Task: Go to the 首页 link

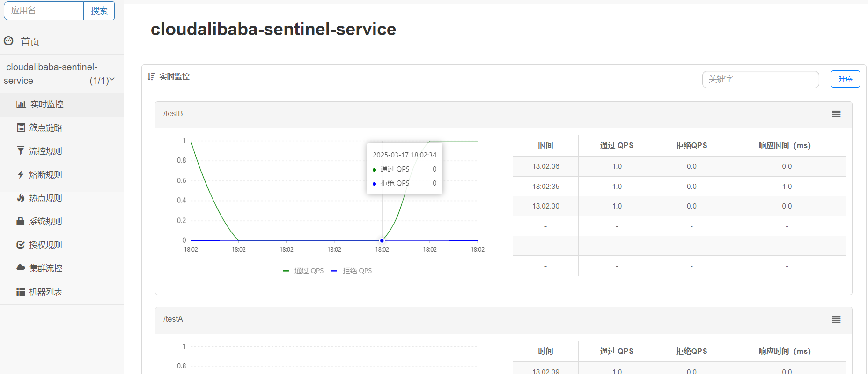Action: click(30, 42)
